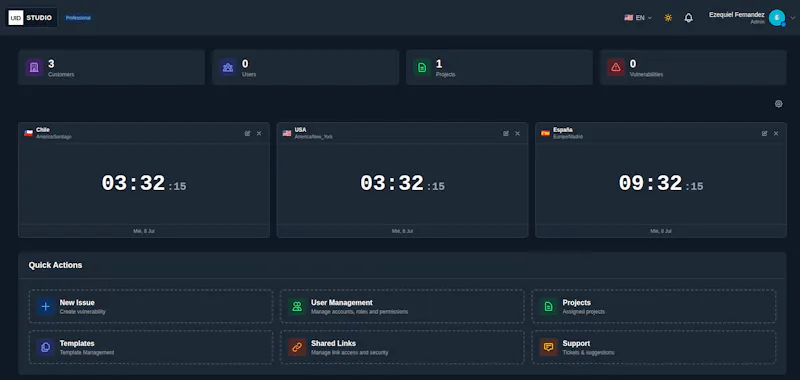Remove the Chile clock widget
Screen dimensions: 800x380
tap(259, 134)
